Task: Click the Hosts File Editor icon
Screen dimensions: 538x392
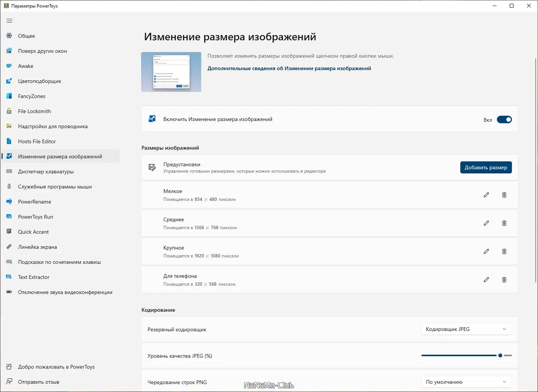Action: pos(9,141)
